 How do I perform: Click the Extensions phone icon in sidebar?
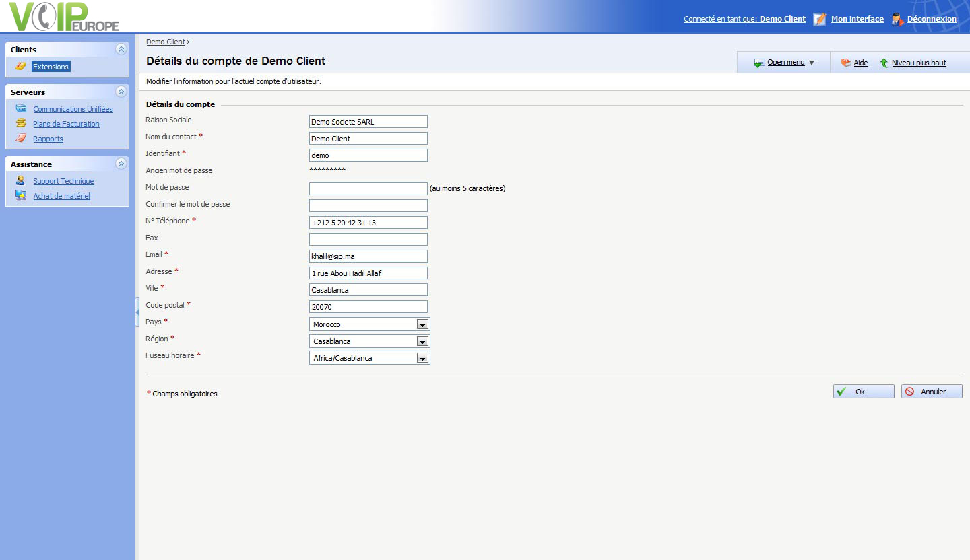[x=21, y=66]
